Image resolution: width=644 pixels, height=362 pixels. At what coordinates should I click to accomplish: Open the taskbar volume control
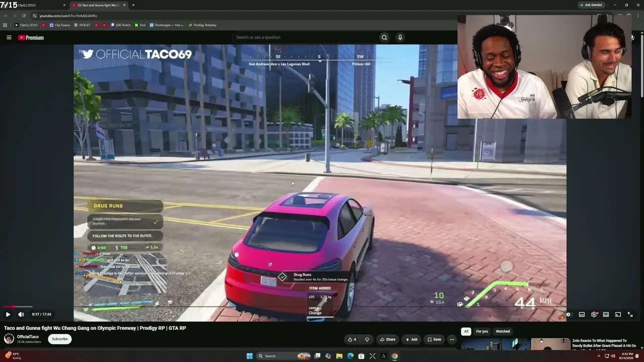click(613, 356)
